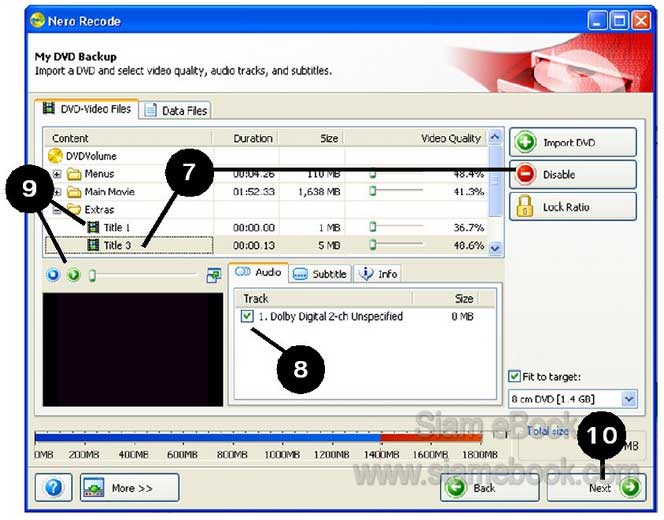Go to the Next step
Image resolution: width=664 pixels, height=520 pixels.
coord(596,488)
